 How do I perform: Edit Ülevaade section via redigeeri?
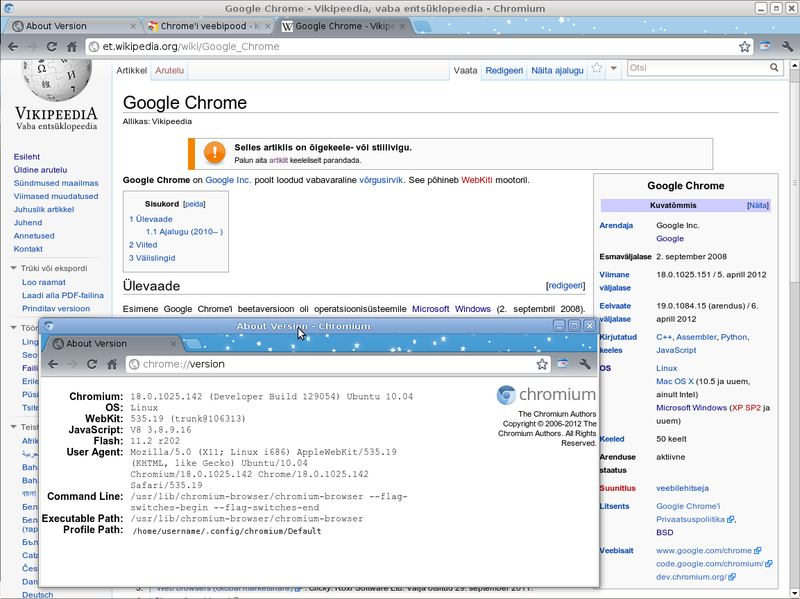click(565, 286)
